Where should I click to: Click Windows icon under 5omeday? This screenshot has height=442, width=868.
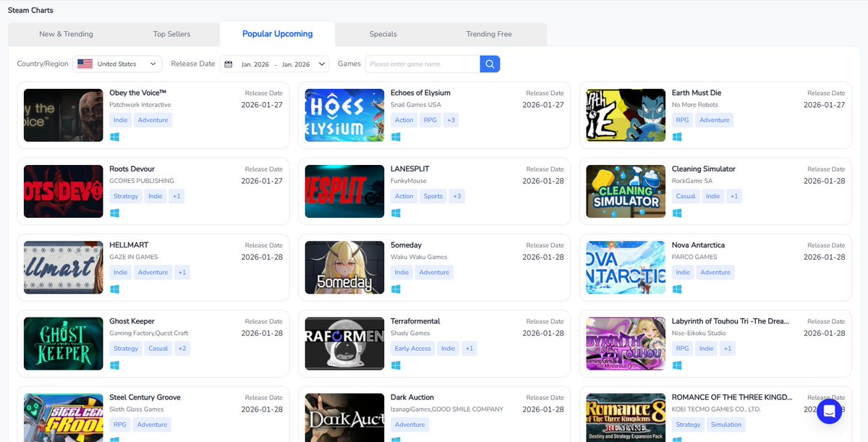[396, 289]
